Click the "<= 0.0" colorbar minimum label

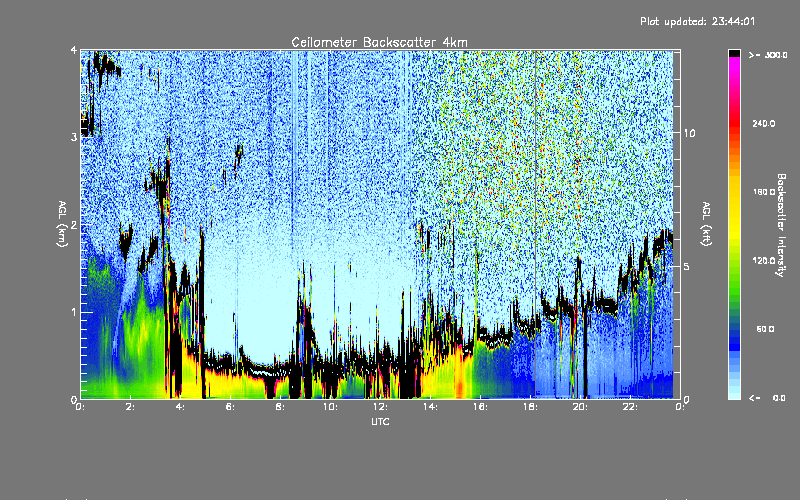tap(768, 397)
